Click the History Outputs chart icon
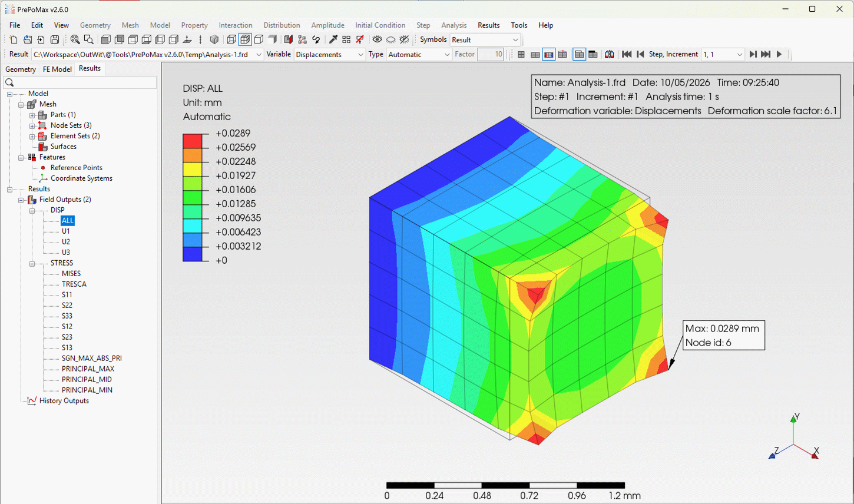Image resolution: width=854 pixels, height=504 pixels. (x=32, y=401)
